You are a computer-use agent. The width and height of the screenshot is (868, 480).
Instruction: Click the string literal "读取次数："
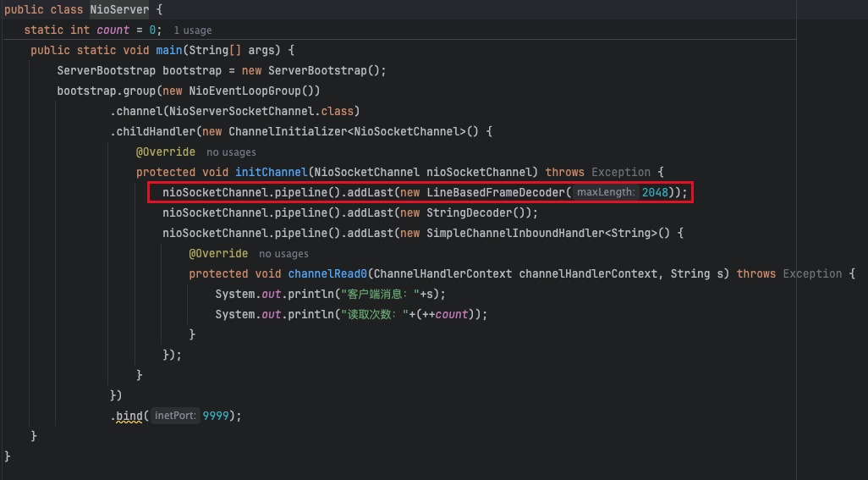(374, 314)
